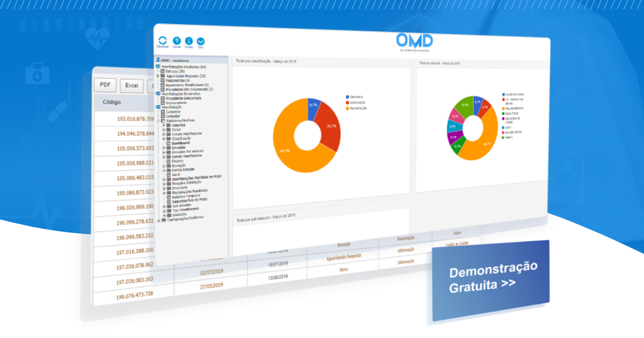Click the Atualizar refresh icon
This screenshot has height=338, width=644.
163,40
